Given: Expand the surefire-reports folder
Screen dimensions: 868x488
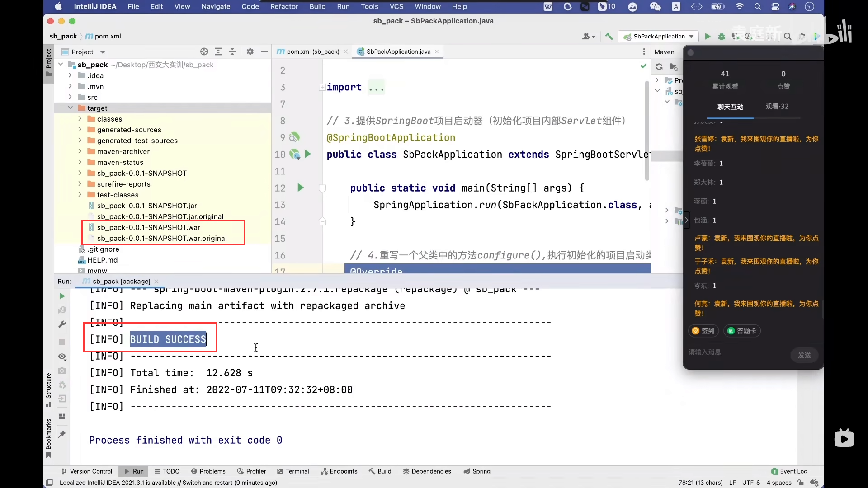Looking at the screenshot, I should (x=80, y=184).
